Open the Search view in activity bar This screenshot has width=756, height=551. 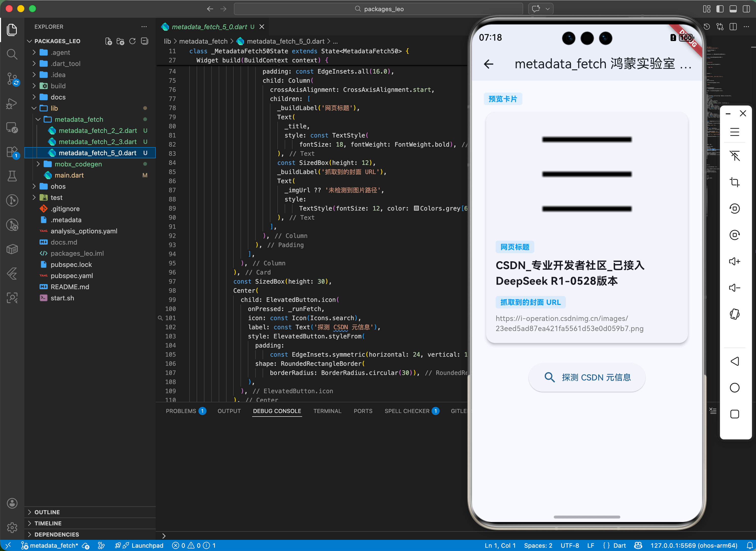coord(12,54)
